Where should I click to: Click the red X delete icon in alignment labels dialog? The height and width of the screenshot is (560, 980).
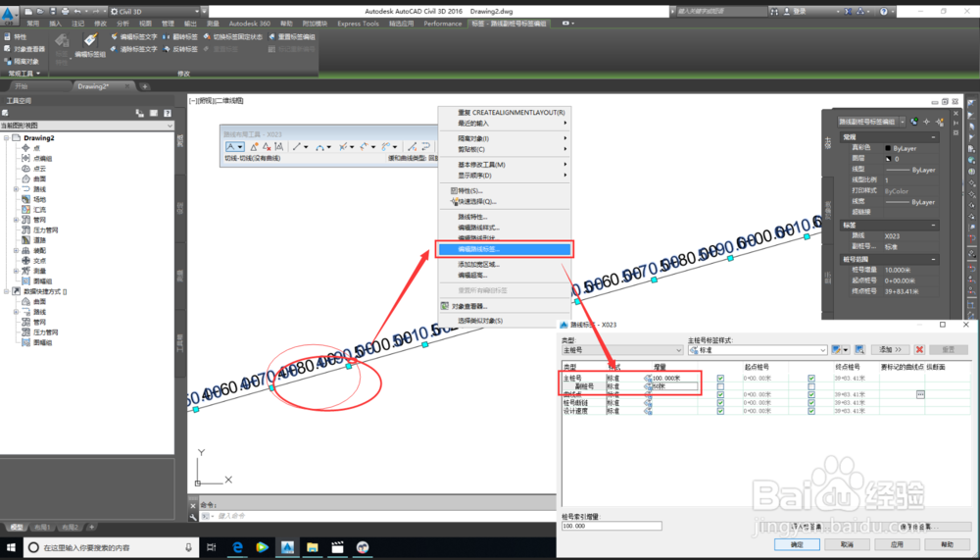pyautogui.click(x=919, y=350)
